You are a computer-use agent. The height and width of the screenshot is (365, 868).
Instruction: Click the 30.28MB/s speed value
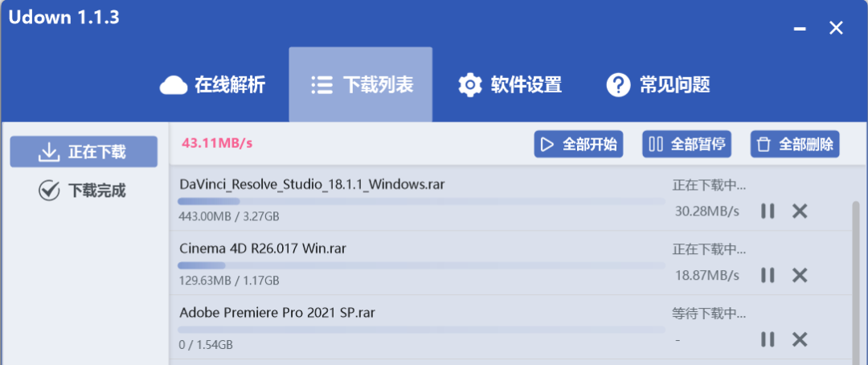[x=707, y=211]
